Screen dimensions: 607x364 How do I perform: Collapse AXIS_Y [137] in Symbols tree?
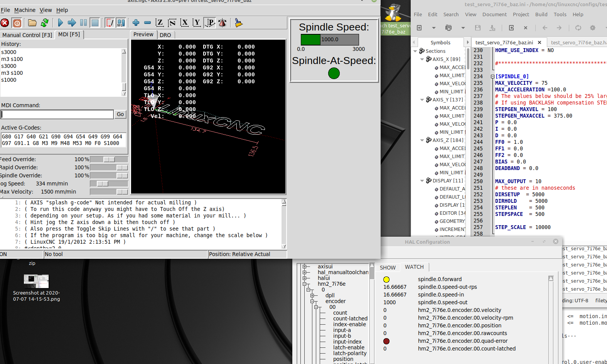click(422, 100)
